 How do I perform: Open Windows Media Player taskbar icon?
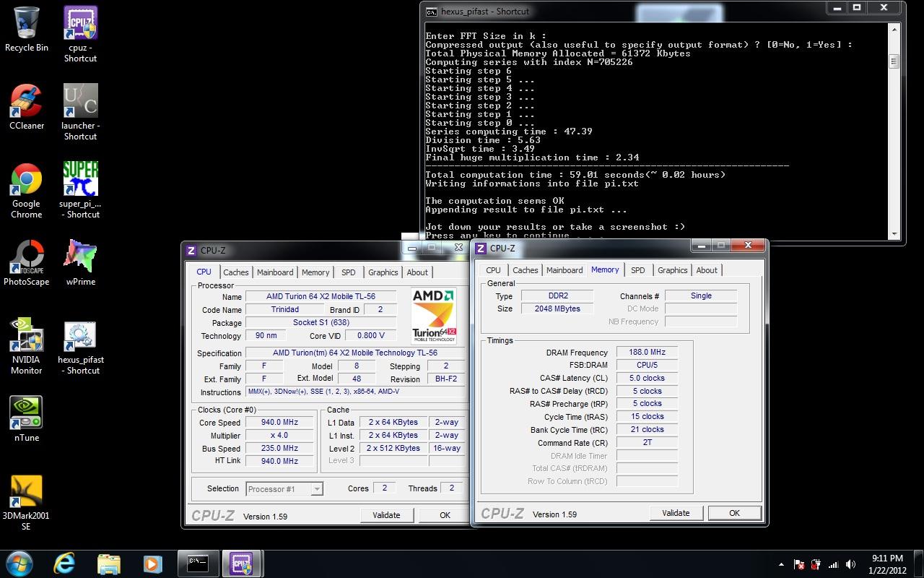[x=152, y=564]
